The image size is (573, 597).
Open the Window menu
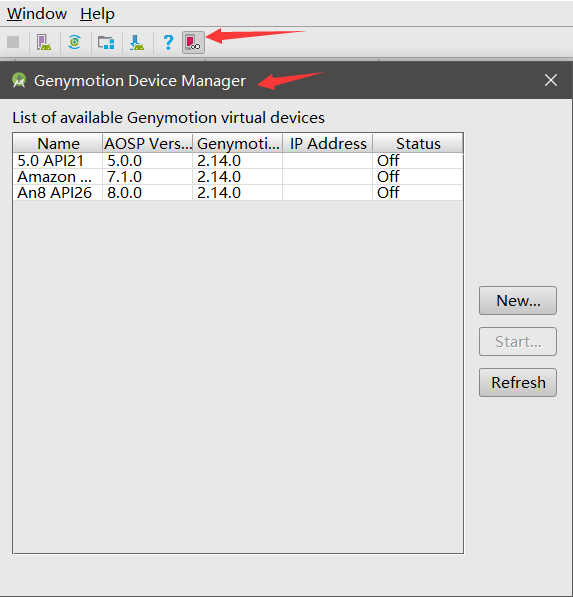pyautogui.click(x=37, y=14)
